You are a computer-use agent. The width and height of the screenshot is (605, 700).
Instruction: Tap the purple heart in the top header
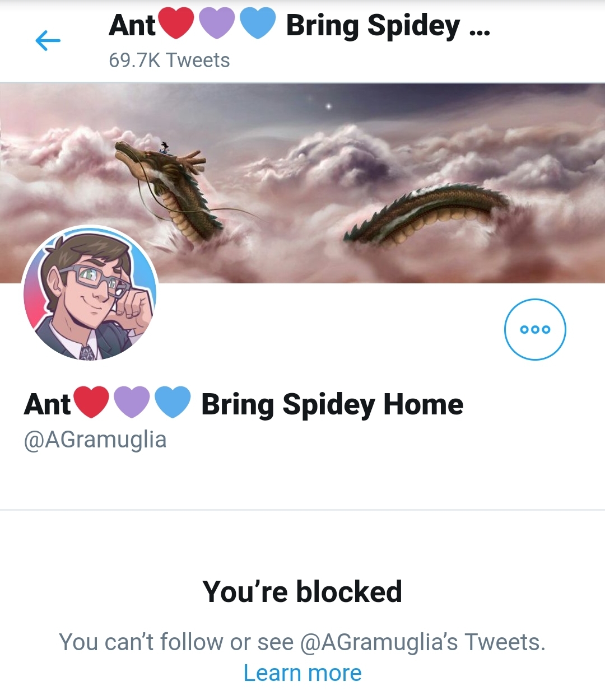point(217,24)
